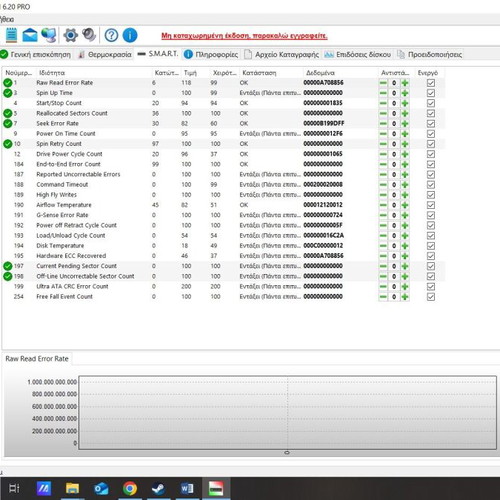Switch to the Αρχείο Καταγραφής tab
Screen dimensions: 500x500
pyautogui.click(x=282, y=54)
